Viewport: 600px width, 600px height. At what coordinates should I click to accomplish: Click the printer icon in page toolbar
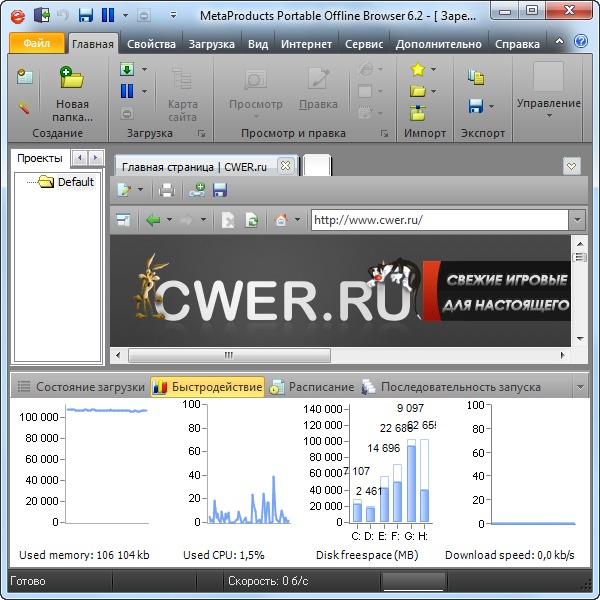(167, 190)
